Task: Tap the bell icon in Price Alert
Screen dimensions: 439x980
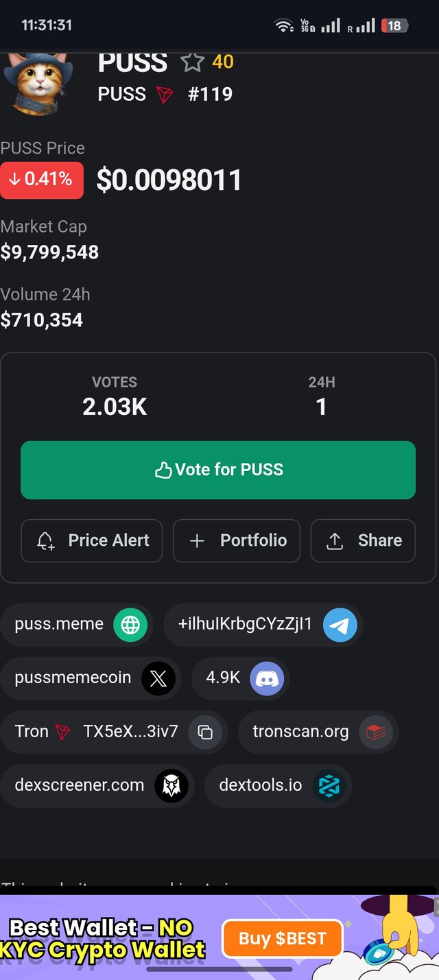Action: click(x=45, y=541)
